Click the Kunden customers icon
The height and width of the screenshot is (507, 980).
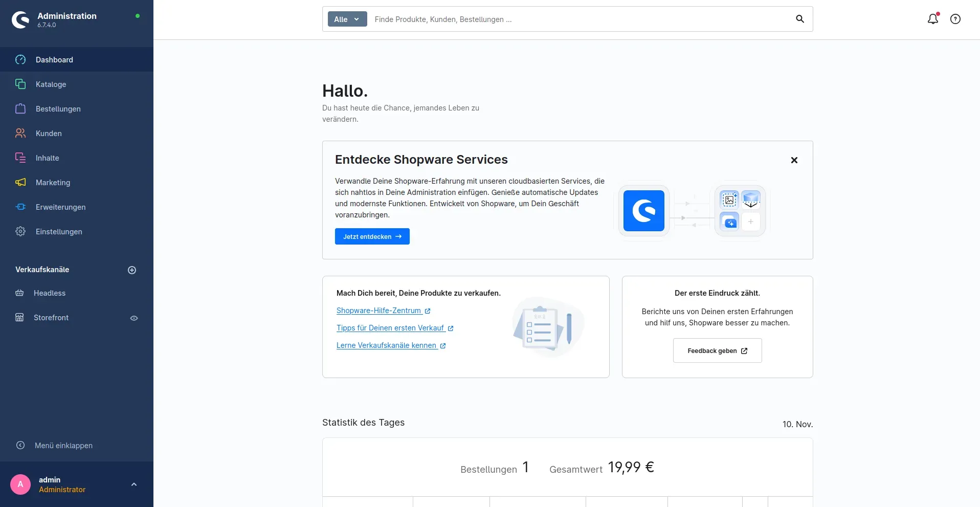tap(20, 133)
